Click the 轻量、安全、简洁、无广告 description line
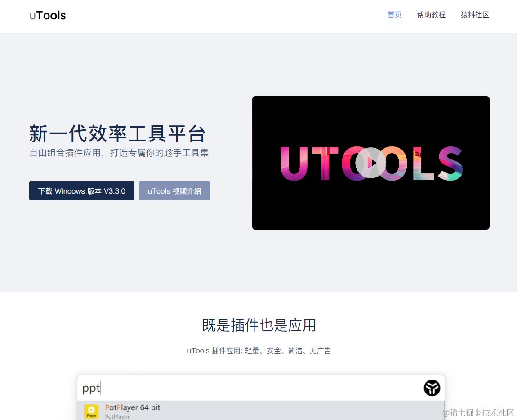 pyautogui.click(x=259, y=351)
